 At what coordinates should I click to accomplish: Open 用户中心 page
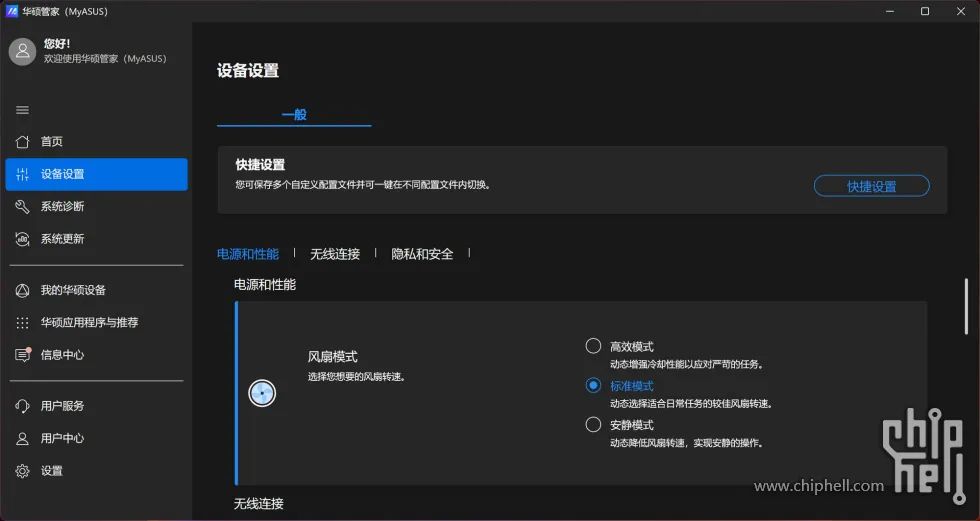96,439
